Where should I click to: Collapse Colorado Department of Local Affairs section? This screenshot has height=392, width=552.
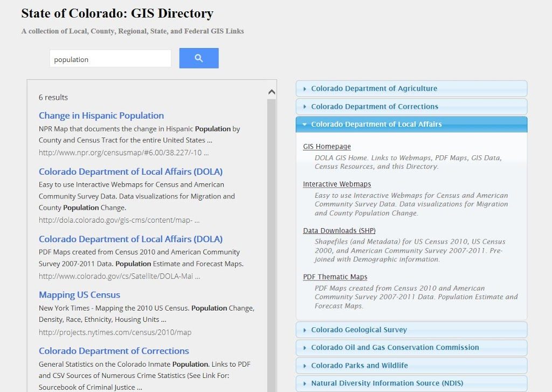tap(411, 125)
